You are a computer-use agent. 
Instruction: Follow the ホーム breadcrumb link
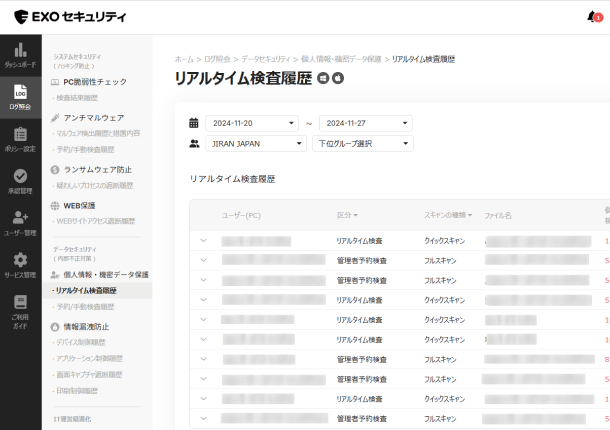[x=184, y=59]
